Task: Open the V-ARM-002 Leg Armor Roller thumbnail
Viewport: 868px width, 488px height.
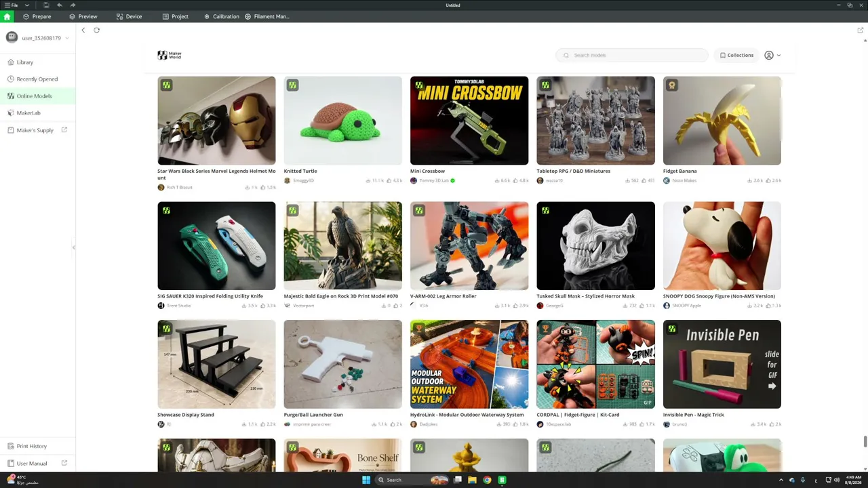Action: click(469, 246)
